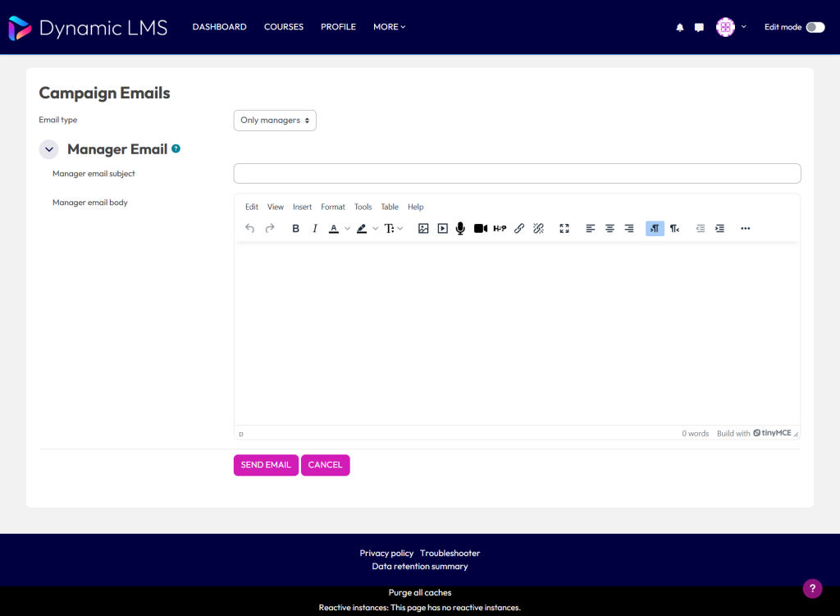Click the '0 words' word count
This screenshot has height=616, width=840.
point(696,434)
